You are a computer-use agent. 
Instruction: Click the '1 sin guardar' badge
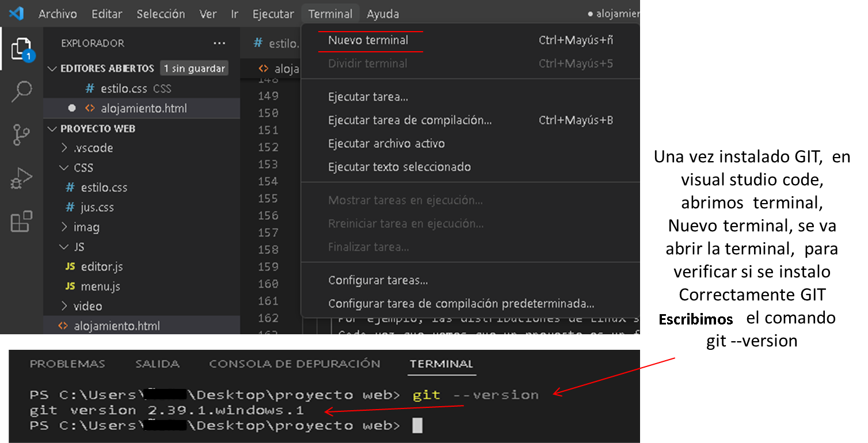(194, 68)
